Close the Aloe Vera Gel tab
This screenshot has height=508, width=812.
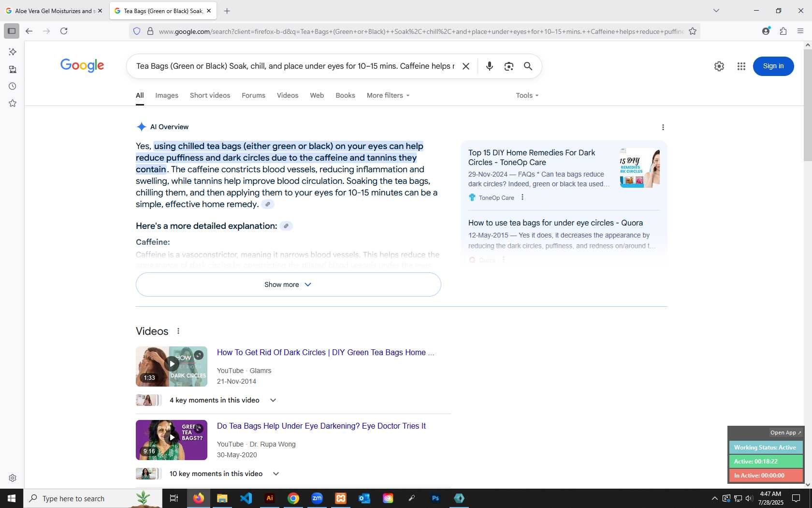pyautogui.click(x=100, y=11)
